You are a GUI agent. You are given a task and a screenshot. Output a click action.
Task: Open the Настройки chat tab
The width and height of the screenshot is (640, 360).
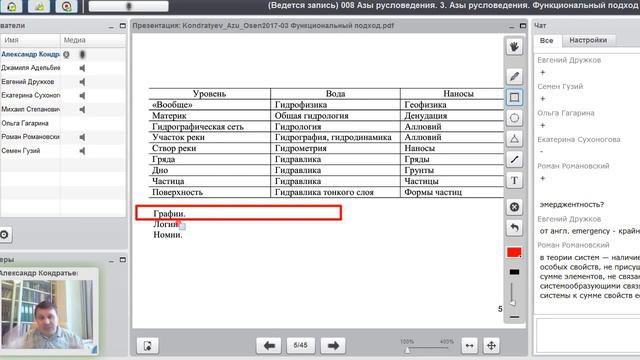588,40
